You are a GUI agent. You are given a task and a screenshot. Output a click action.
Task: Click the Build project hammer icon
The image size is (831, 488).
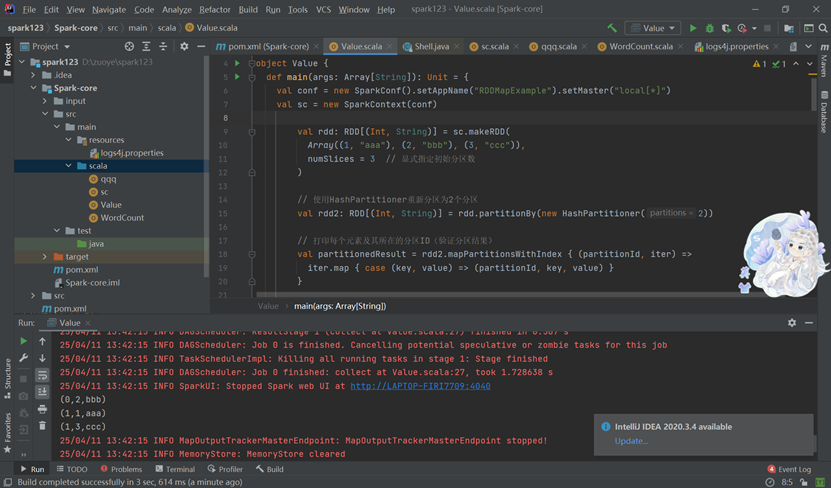612,28
